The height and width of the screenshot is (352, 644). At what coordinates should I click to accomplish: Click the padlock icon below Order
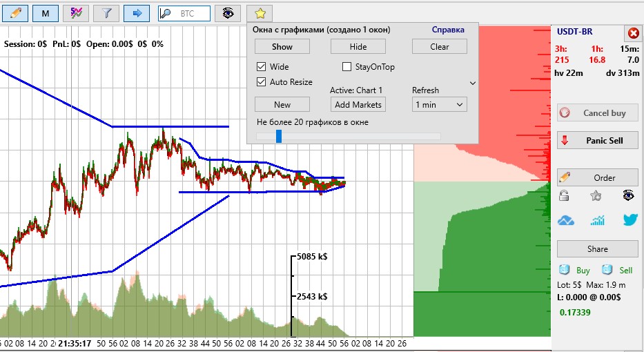coord(564,195)
